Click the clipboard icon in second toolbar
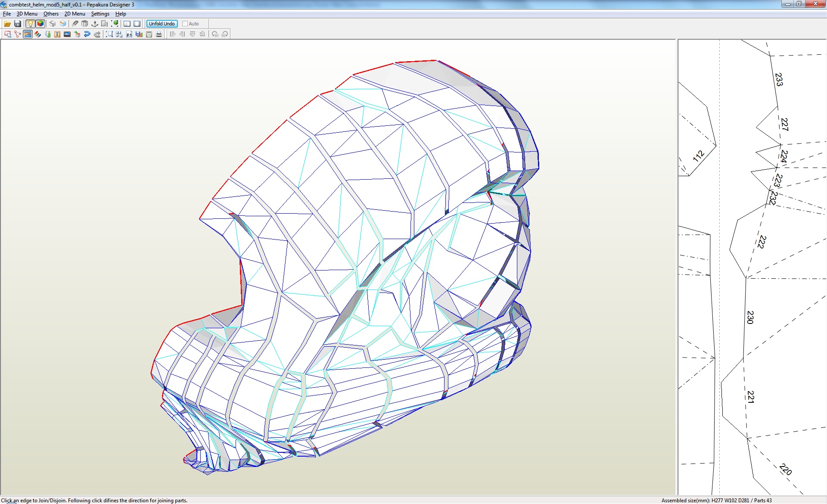Image resolution: width=827 pixels, height=504 pixels. click(149, 34)
